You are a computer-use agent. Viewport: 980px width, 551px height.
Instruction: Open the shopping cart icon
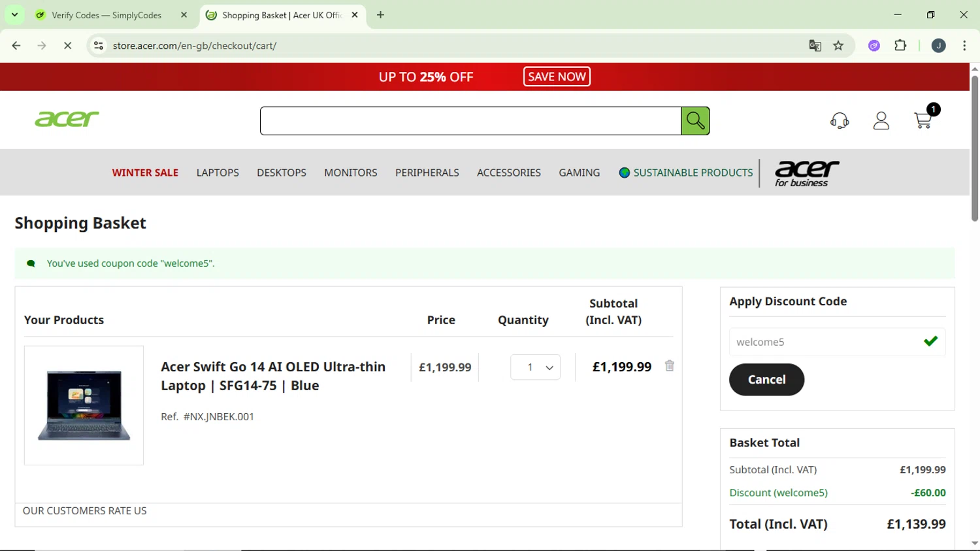(x=923, y=120)
